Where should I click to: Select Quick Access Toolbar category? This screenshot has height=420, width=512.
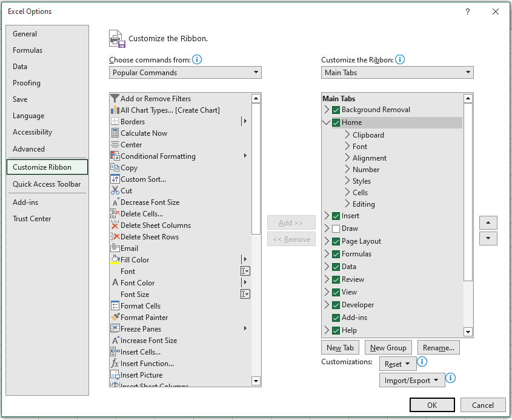(x=47, y=184)
